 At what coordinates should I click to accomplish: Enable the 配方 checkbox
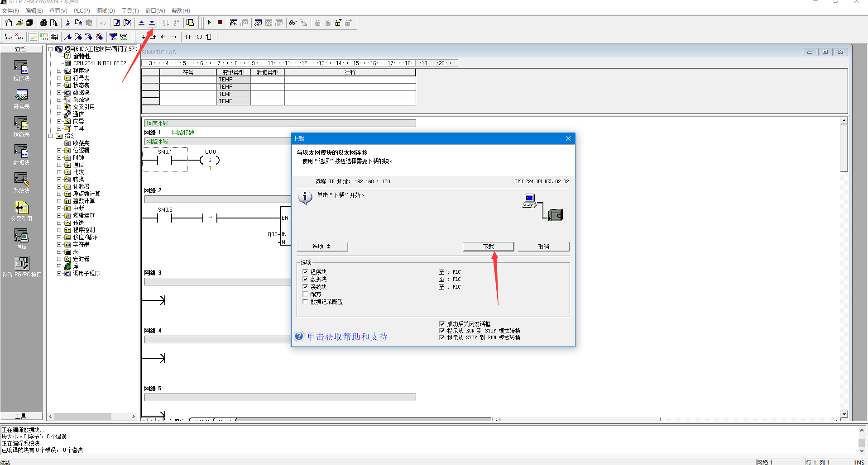tap(305, 294)
